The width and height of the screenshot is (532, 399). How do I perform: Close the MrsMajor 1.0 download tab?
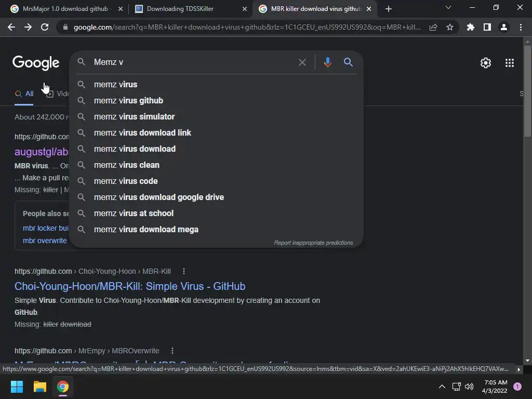click(x=121, y=9)
